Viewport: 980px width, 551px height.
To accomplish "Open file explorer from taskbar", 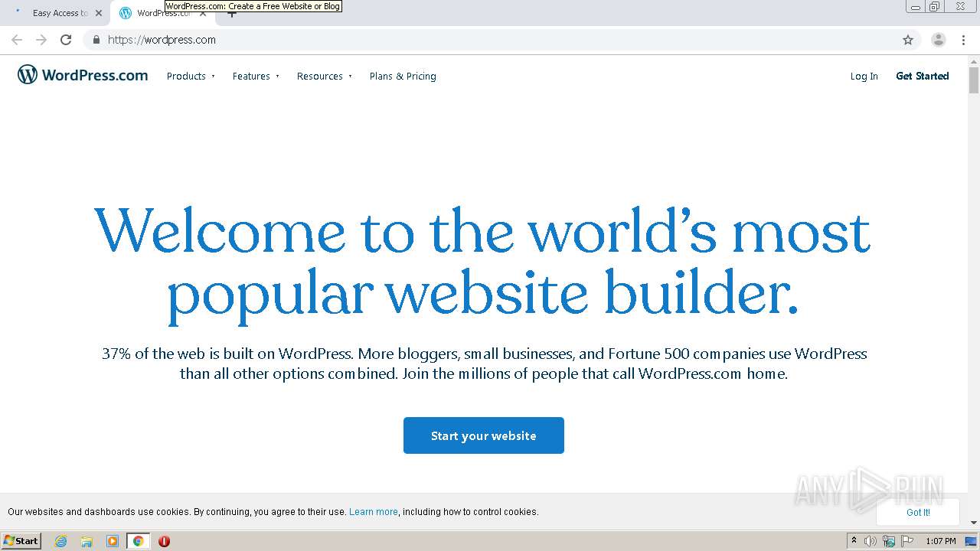I will tap(87, 541).
